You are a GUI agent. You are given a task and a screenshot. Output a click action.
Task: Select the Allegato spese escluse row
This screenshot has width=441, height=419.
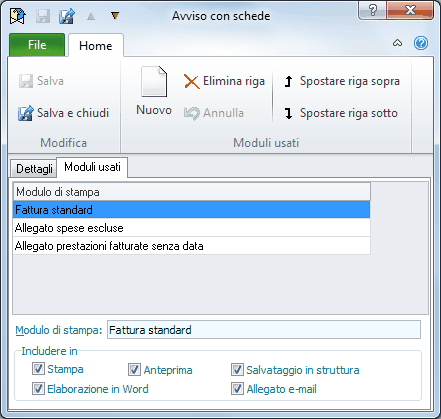click(x=192, y=228)
